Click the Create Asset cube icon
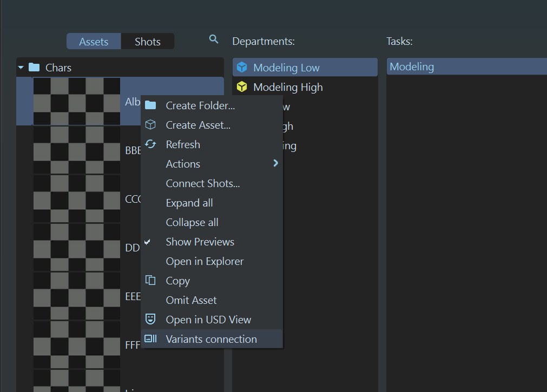Viewport: 547px width, 392px height. [150, 125]
